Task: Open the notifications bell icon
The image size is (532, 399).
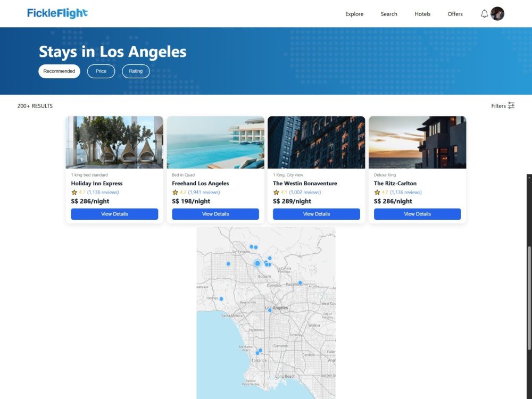Action: coord(484,14)
